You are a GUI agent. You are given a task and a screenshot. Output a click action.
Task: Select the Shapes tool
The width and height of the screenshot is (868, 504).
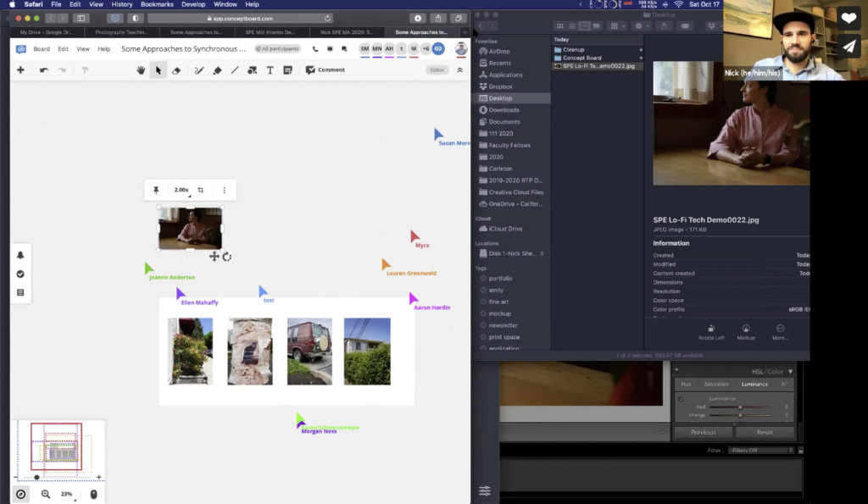pos(253,70)
